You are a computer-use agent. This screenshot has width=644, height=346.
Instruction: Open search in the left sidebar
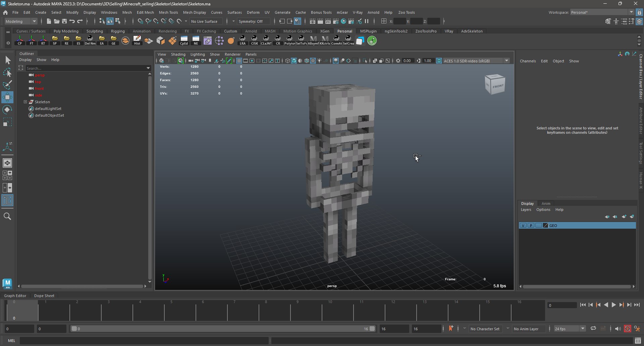pos(7,216)
